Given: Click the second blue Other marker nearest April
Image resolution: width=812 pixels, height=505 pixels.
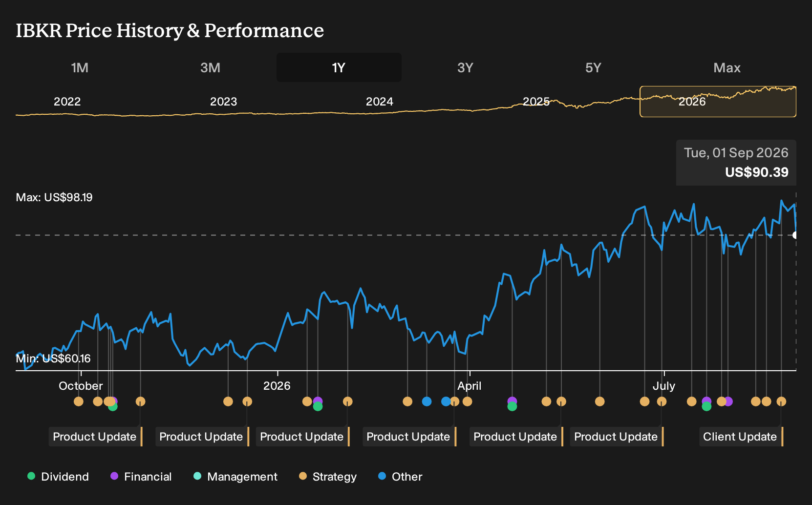Looking at the screenshot, I should click(446, 401).
